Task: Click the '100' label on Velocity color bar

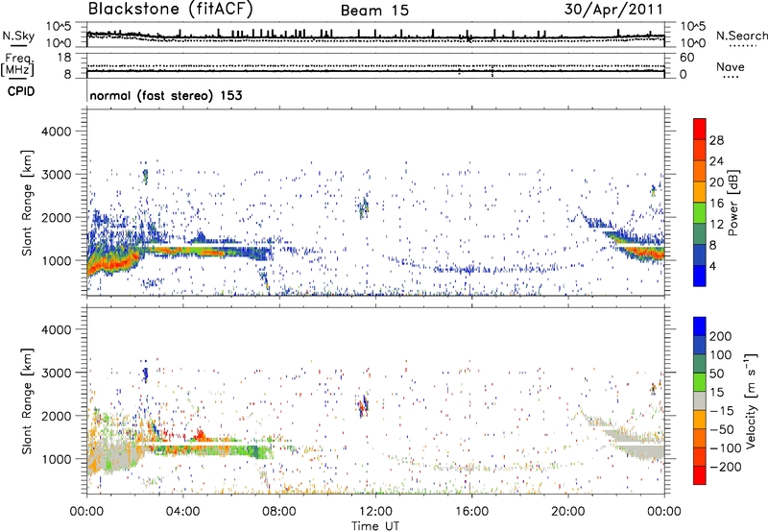Action: [x=721, y=355]
